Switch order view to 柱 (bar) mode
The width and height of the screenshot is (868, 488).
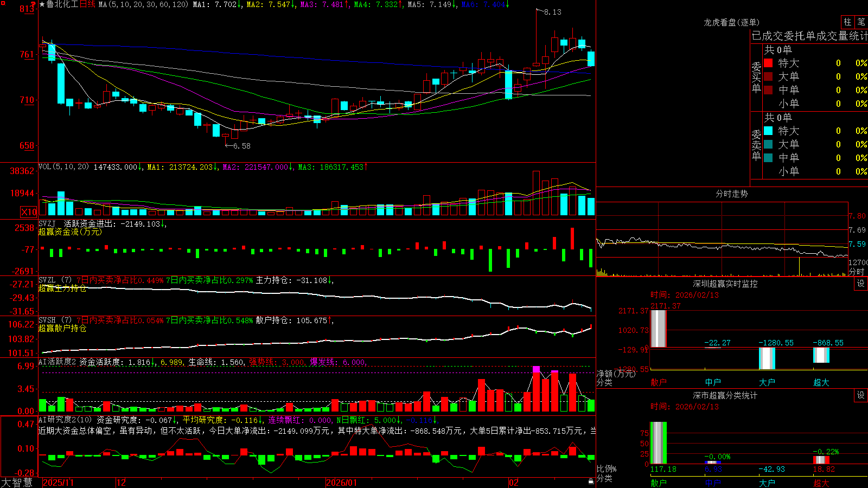tap(847, 22)
